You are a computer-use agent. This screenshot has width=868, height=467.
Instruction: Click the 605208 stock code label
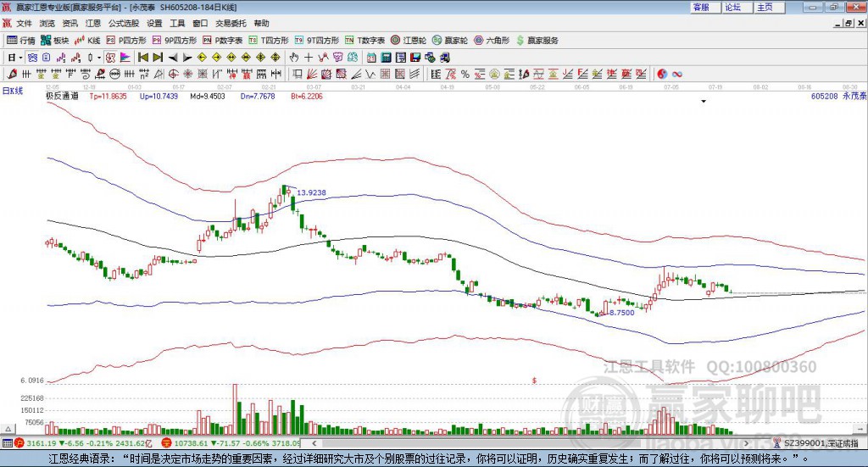[x=825, y=97]
